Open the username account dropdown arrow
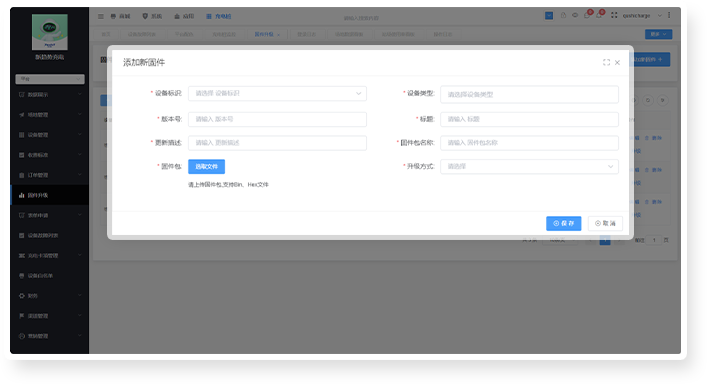 [x=660, y=15]
